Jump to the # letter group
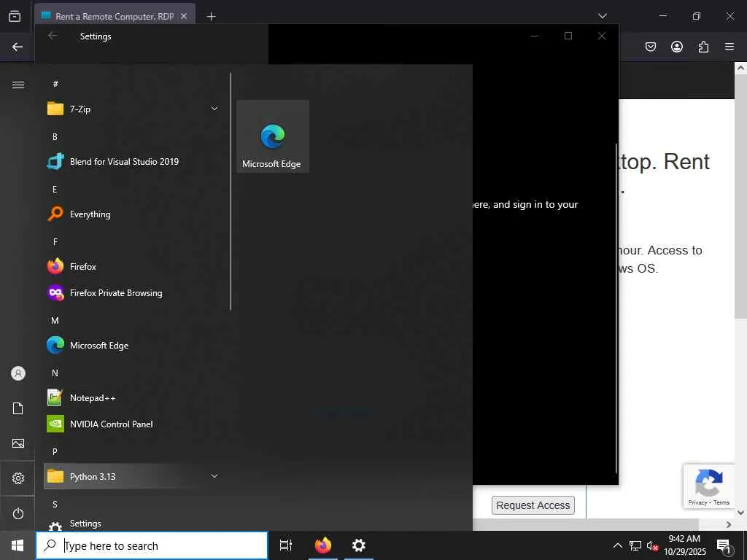747x560 pixels. click(x=55, y=84)
